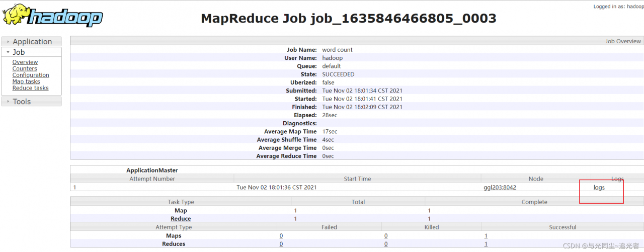Click the Node column header
The image size is (644, 252).
[x=536, y=179]
